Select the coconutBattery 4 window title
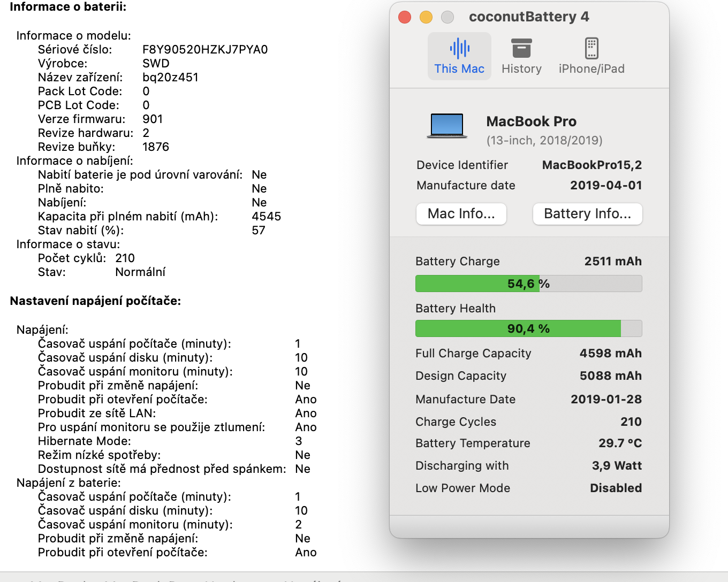The width and height of the screenshot is (728, 582). [x=529, y=17]
